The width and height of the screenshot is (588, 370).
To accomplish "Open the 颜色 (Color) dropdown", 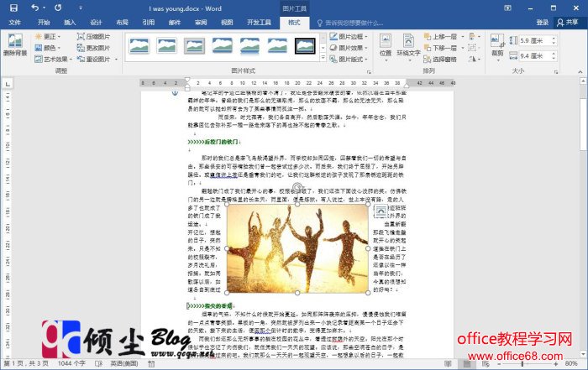I will pos(48,48).
